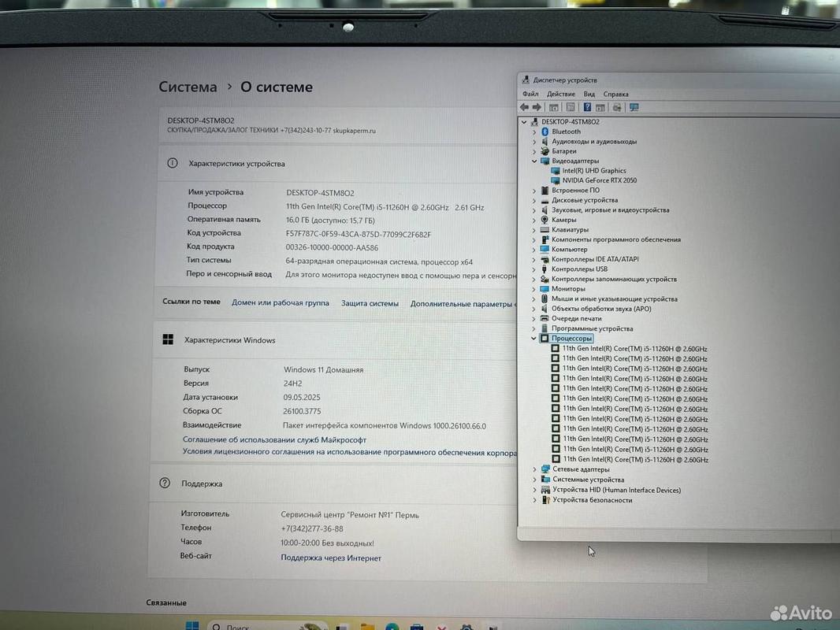The height and width of the screenshot is (630, 840).
Task: Click the Device Manager title bar icon
Action: [526, 80]
